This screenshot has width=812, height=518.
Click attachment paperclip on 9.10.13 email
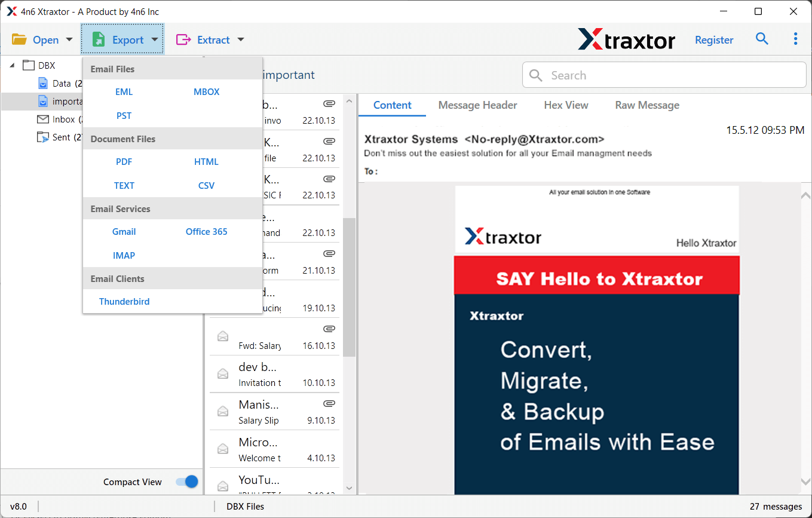tap(329, 404)
